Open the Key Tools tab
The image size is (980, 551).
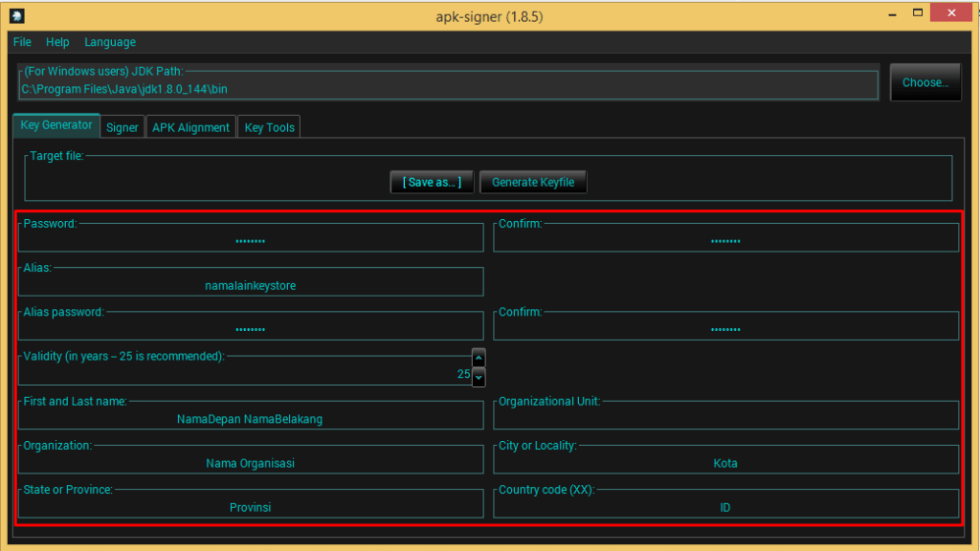270,127
